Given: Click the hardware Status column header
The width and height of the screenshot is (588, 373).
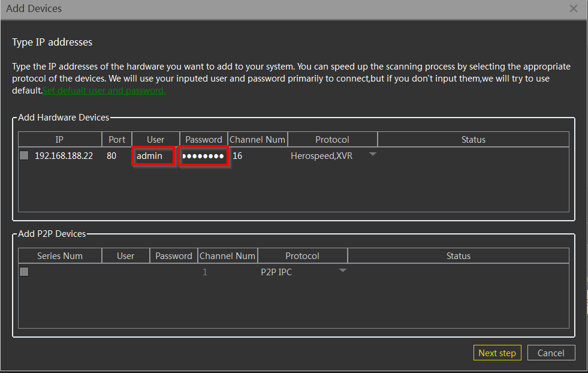Looking at the screenshot, I should point(473,140).
